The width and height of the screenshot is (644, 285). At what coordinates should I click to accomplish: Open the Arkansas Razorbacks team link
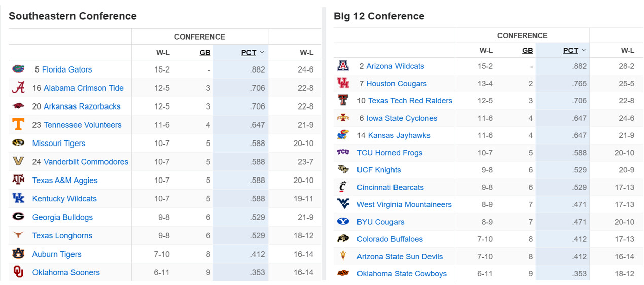(82, 106)
